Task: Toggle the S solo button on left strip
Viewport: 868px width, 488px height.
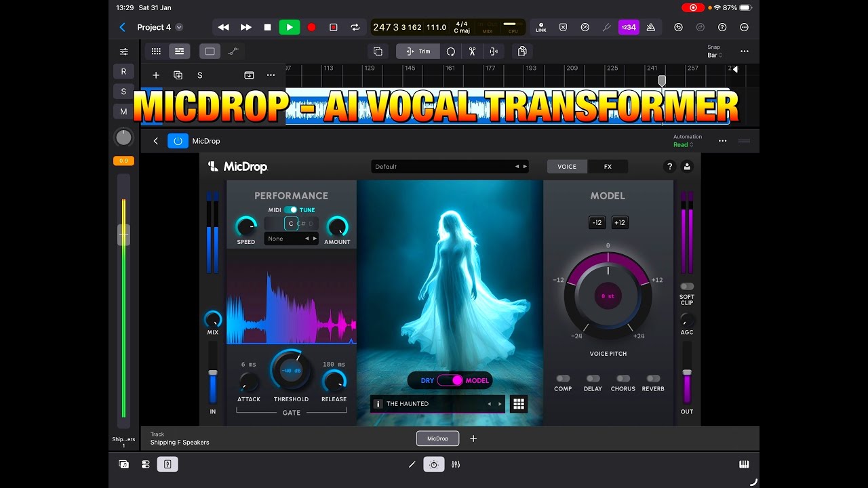Action: pyautogui.click(x=123, y=91)
